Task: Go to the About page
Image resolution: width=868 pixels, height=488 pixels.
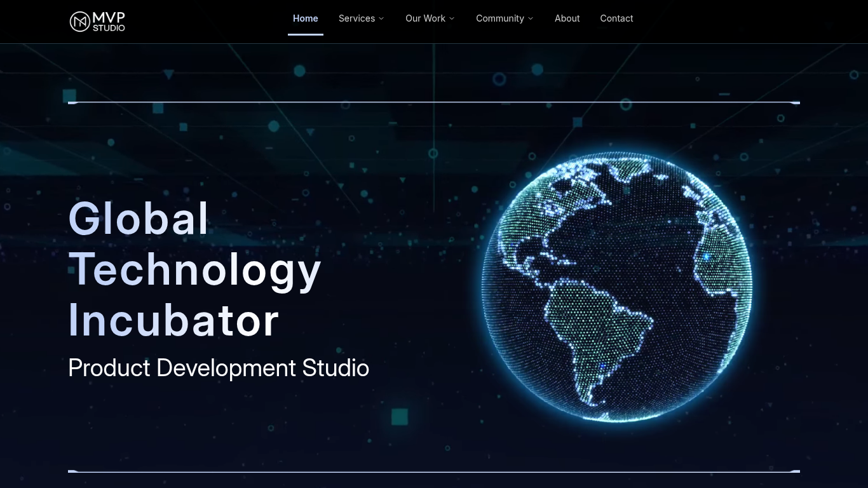Action: click(567, 18)
